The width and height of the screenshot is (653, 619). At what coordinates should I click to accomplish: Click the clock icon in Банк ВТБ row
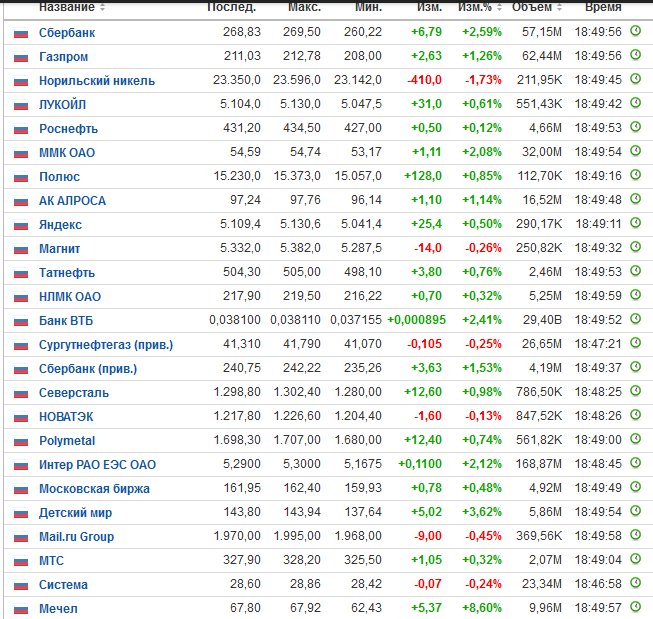(635, 319)
